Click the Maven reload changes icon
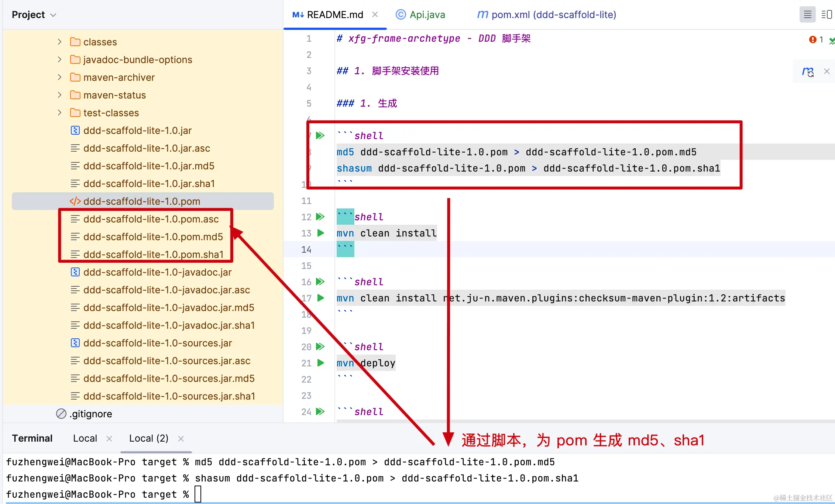Viewport: 835px width, 504px height. (808, 72)
